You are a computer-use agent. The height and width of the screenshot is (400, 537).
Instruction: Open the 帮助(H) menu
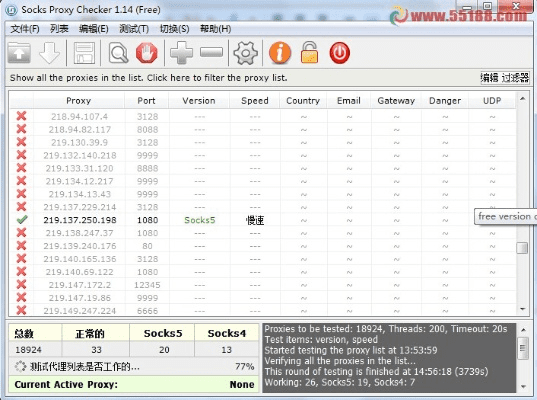pyautogui.click(x=215, y=29)
